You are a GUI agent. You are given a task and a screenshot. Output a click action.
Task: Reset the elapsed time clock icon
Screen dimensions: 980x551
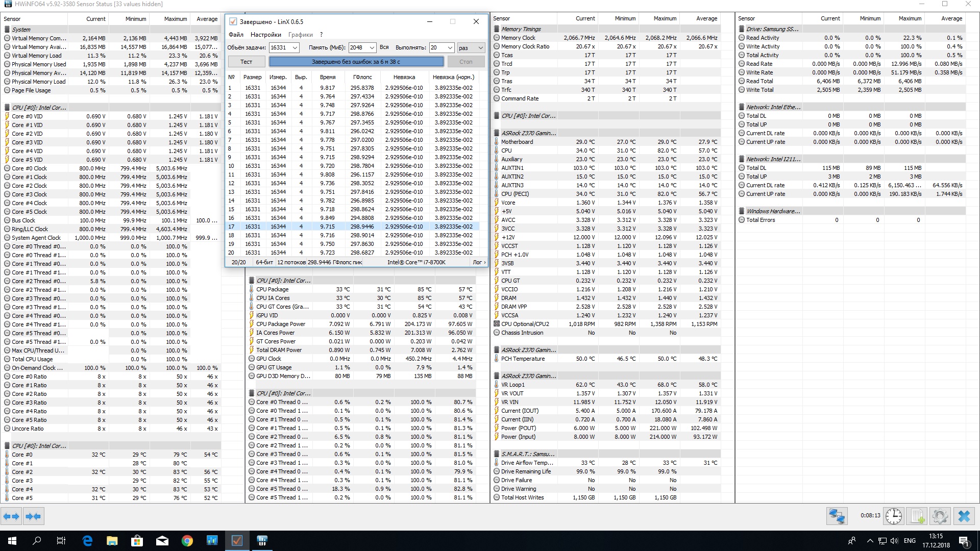(x=894, y=516)
